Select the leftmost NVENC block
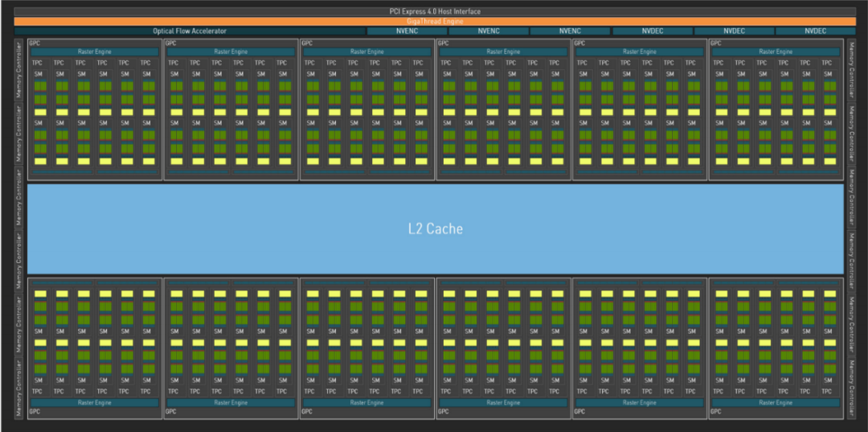Viewport: 868px width, 432px height. pos(407,31)
